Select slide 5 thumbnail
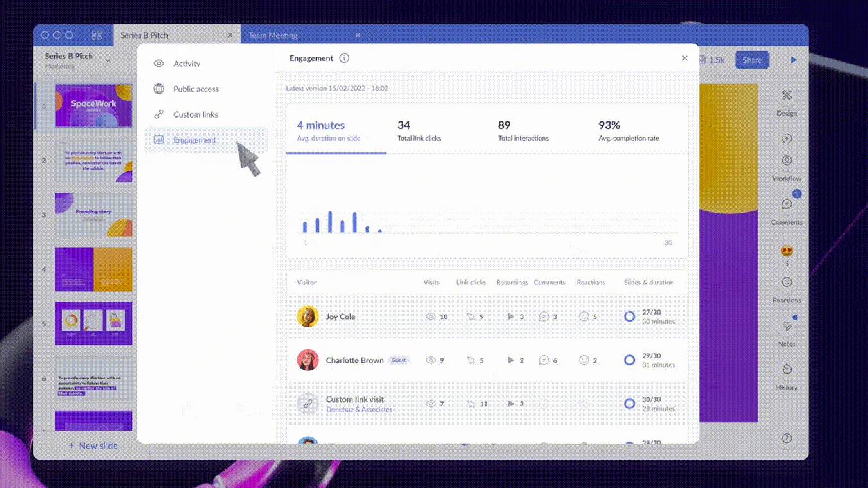Image resolution: width=868 pixels, height=488 pixels. [93, 324]
